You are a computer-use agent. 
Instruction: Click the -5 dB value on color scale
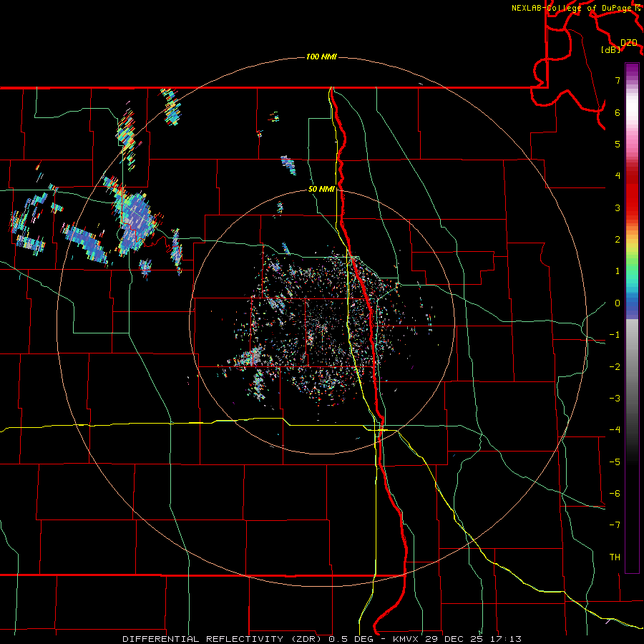click(x=615, y=462)
